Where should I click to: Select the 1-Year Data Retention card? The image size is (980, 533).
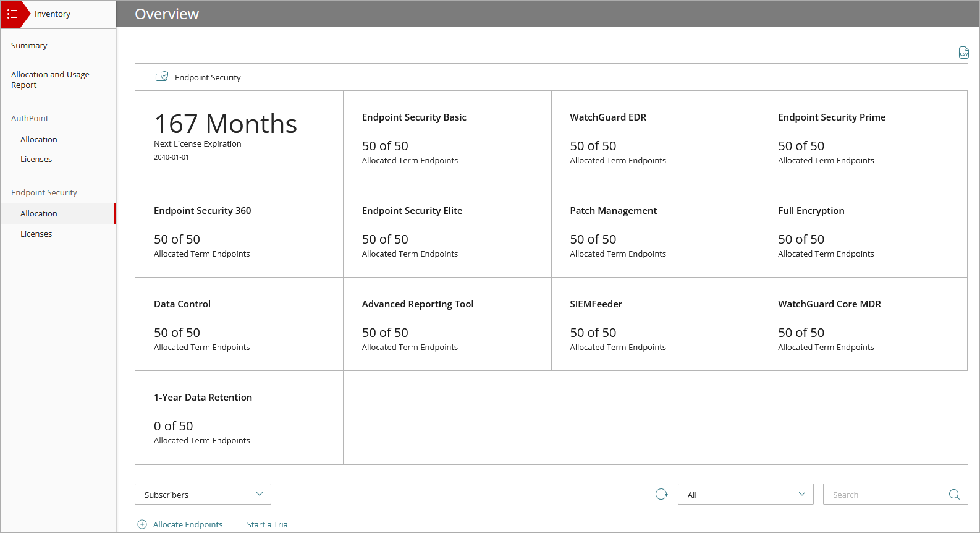239,417
